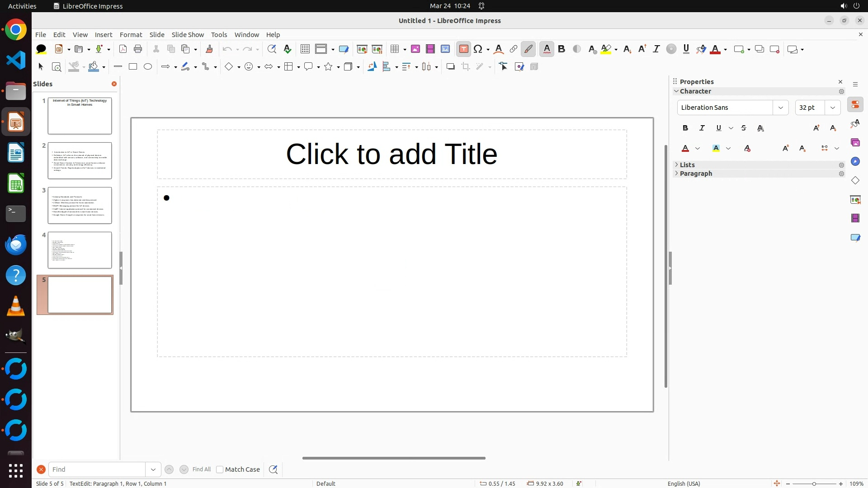Click the Insert Table icon
868x488 pixels.
(x=395, y=49)
